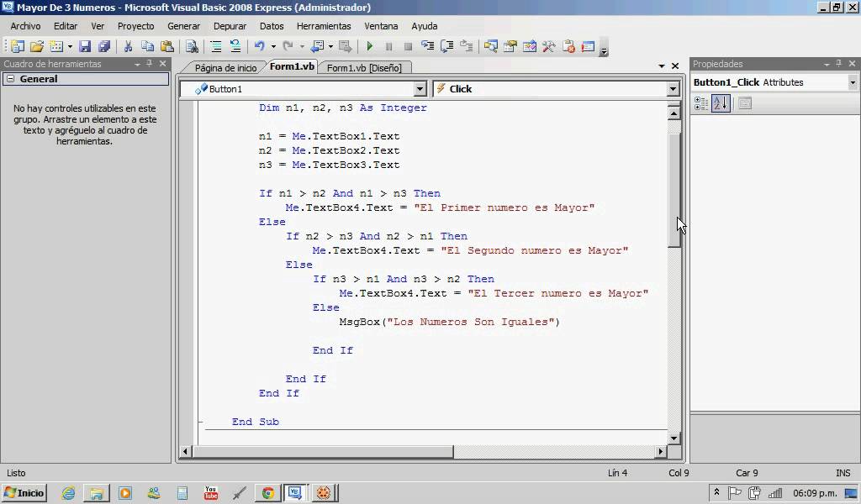Click the Comment out selected lines icon

click(216, 46)
